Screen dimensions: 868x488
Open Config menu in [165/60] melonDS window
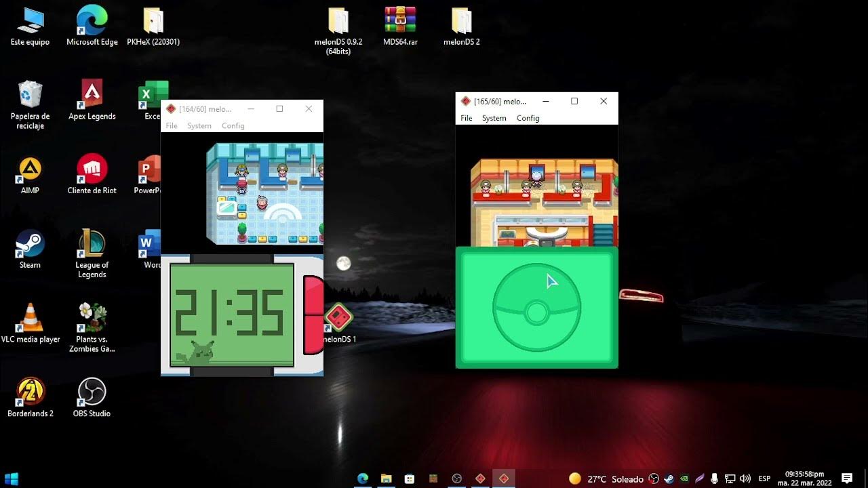pos(528,118)
